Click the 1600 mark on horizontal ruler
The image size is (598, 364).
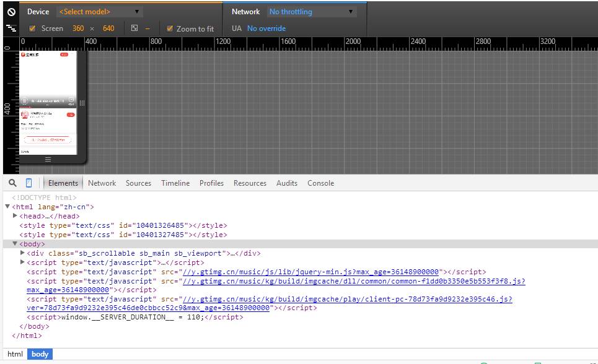(x=288, y=41)
